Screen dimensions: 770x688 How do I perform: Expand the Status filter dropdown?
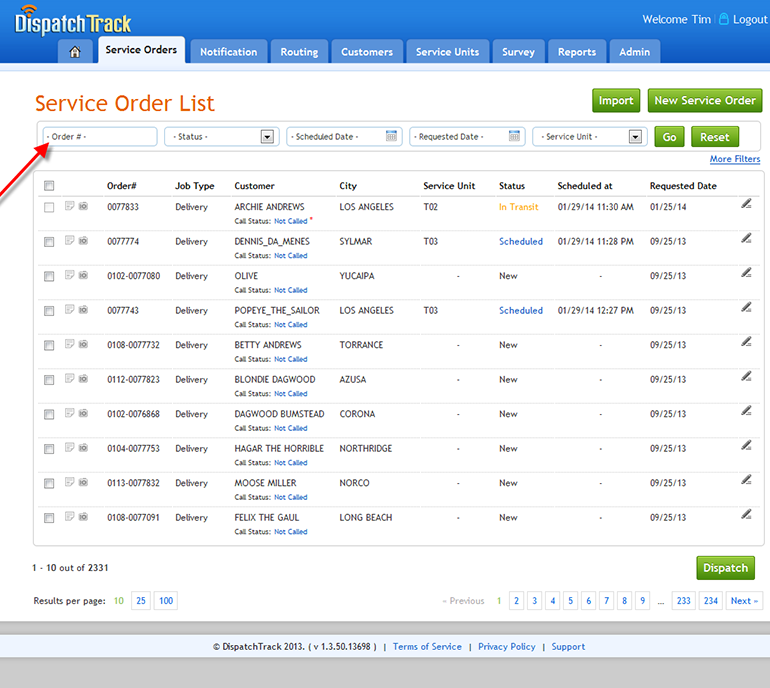(267, 137)
